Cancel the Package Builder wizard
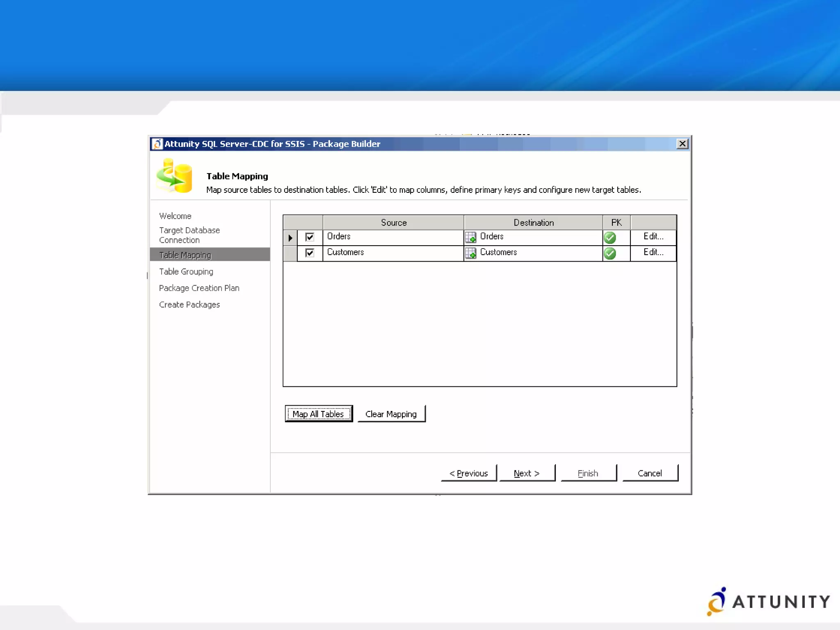The height and width of the screenshot is (630, 840). click(x=650, y=473)
